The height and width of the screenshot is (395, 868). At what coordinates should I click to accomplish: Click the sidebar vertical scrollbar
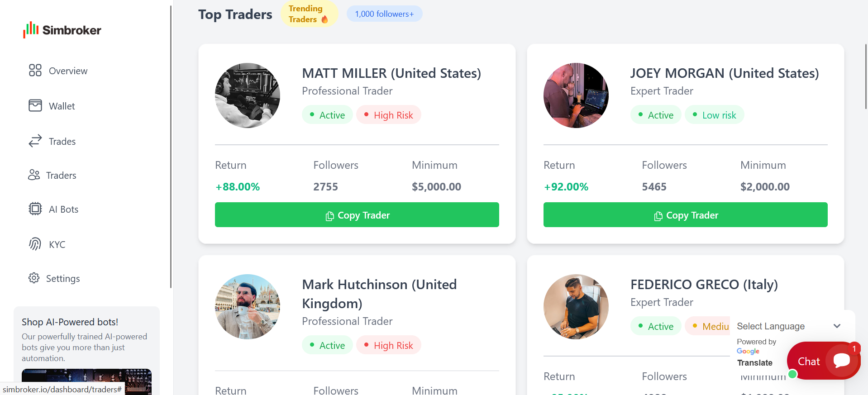(x=171, y=145)
